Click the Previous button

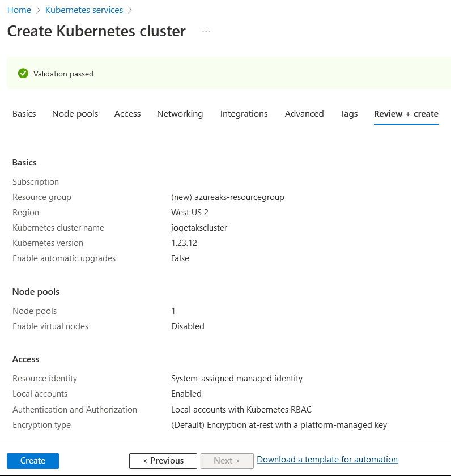pyautogui.click(x=163, y=461)
